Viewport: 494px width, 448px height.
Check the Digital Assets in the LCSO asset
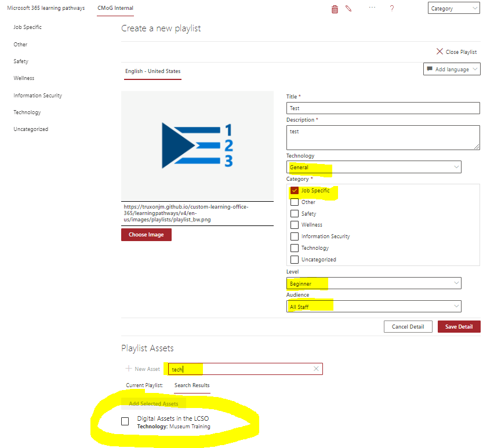125,421
